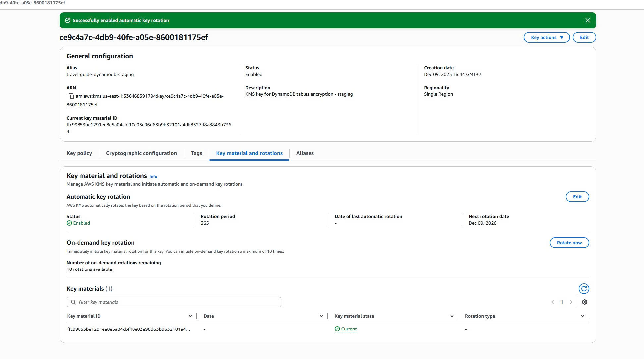Edit automatic key rotation settings
Screen dimensions: 644x359
point(577,197)
